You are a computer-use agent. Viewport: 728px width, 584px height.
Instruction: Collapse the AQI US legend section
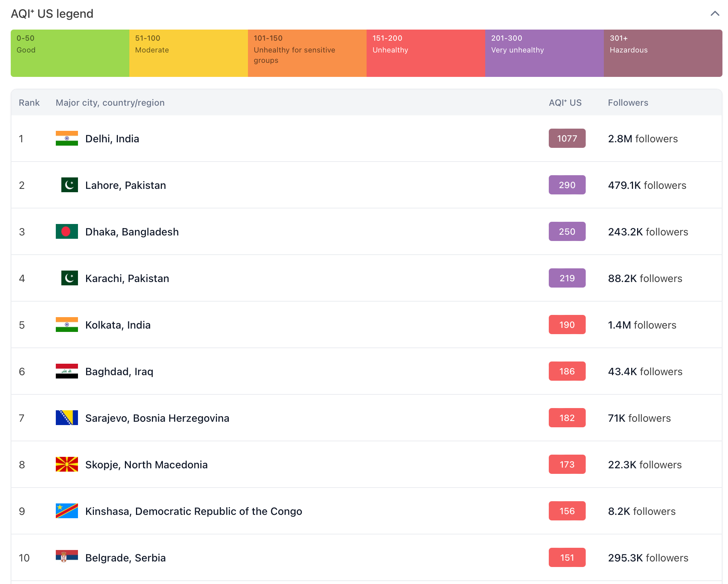(x=715, y=14)
